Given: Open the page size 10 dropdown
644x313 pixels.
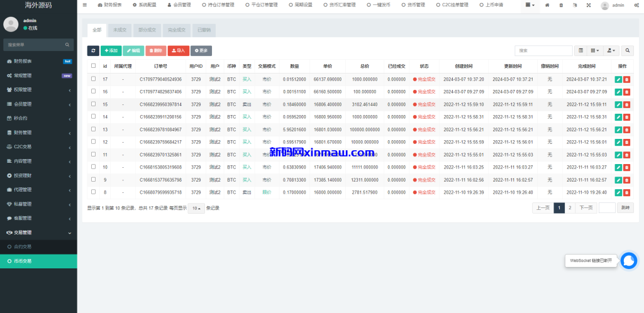Looking at the screenshot, I should point(196,208).
